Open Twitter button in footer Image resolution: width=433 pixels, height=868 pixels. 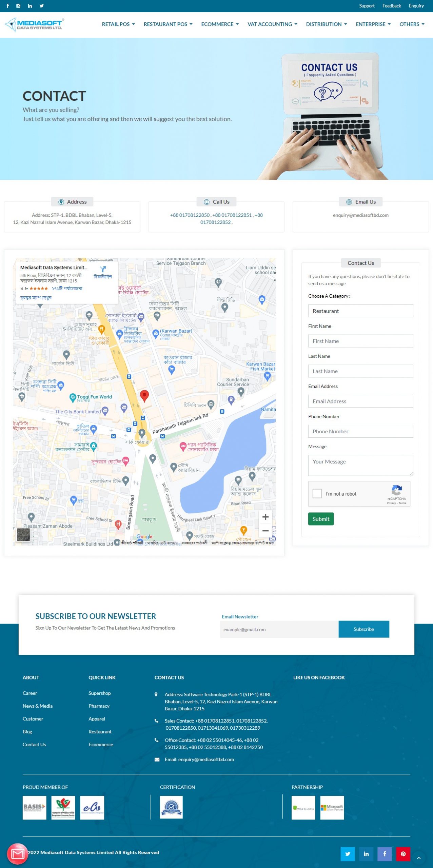click(348, 854)
